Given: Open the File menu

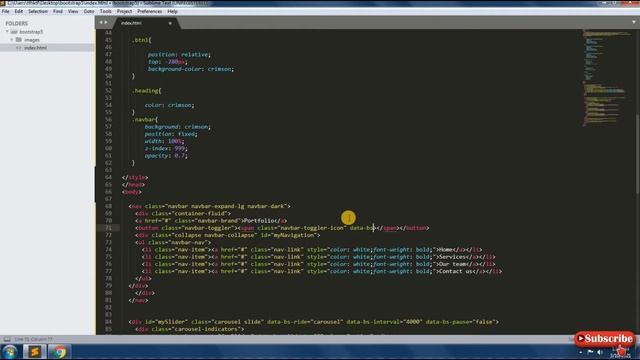Looking at the screenshot, I should (5, 11).
